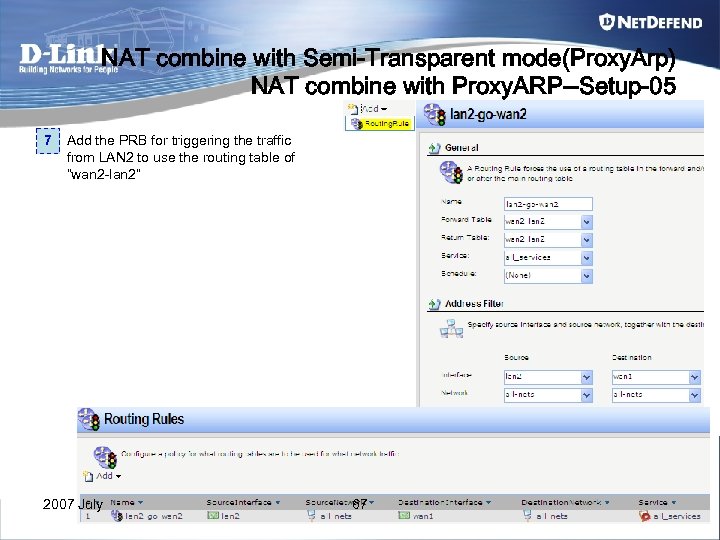Image resolution: width=720 pixels, height=540 pixels.
Task: Sort by the SourceInterface column header
Action: tap(243, 502)
